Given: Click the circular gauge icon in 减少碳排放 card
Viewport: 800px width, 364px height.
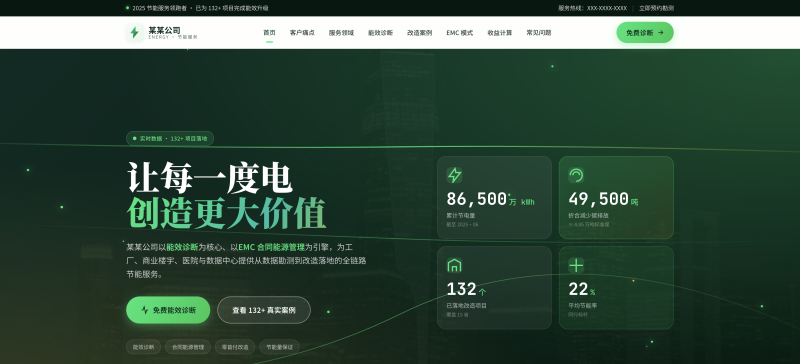Looking at the screenshot, I should (576, 175).
